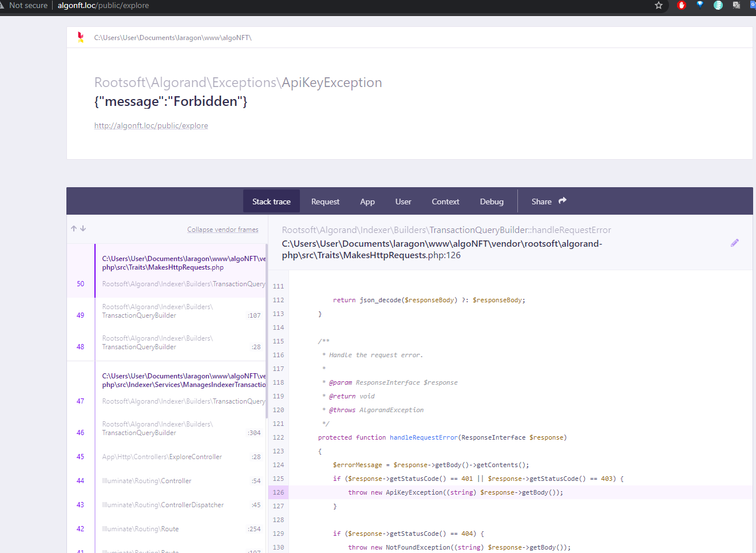The image size is (756, 553).
Task: Select the Context tab
Action: (445, 201)
